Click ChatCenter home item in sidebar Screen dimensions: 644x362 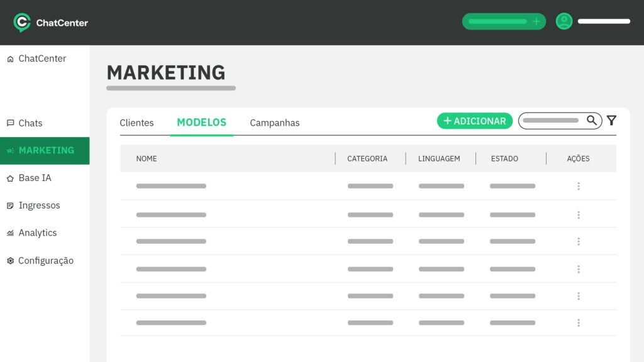click(x=42, y=58)
